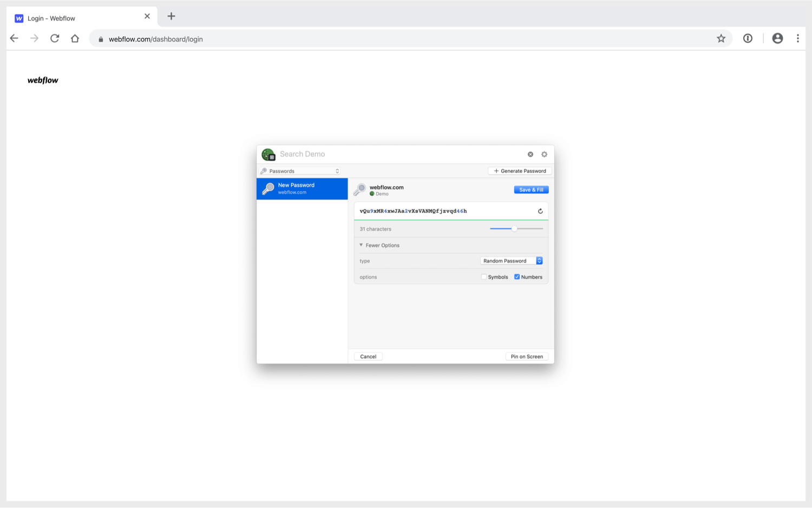This screenshot has width=812, height=508.
Task: Open the Random Password type dropdown
Action: (512, 261)
